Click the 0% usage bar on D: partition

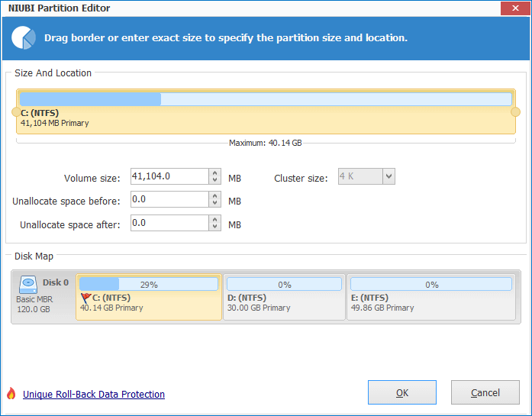pyautogui.click(x=285, y=285)
